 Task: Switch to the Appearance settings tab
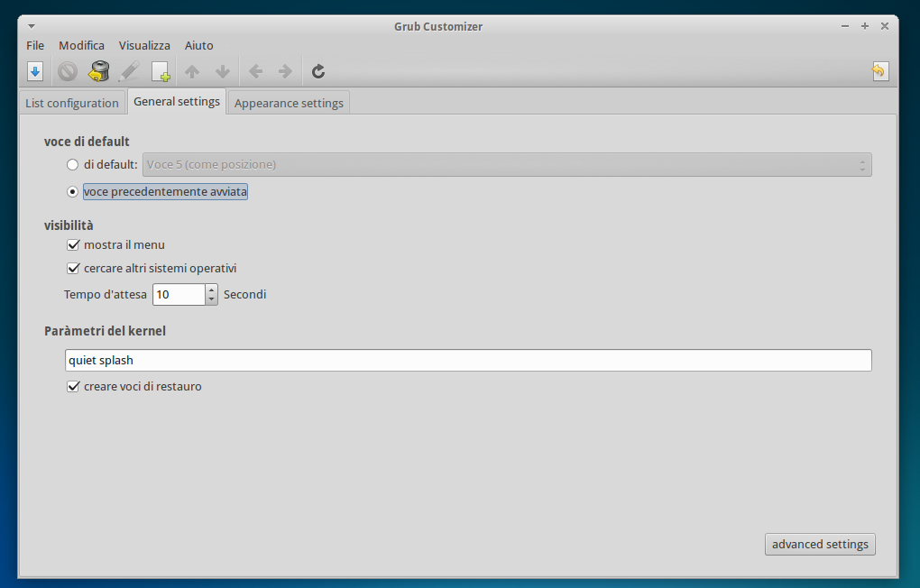[x=289, y=103]
